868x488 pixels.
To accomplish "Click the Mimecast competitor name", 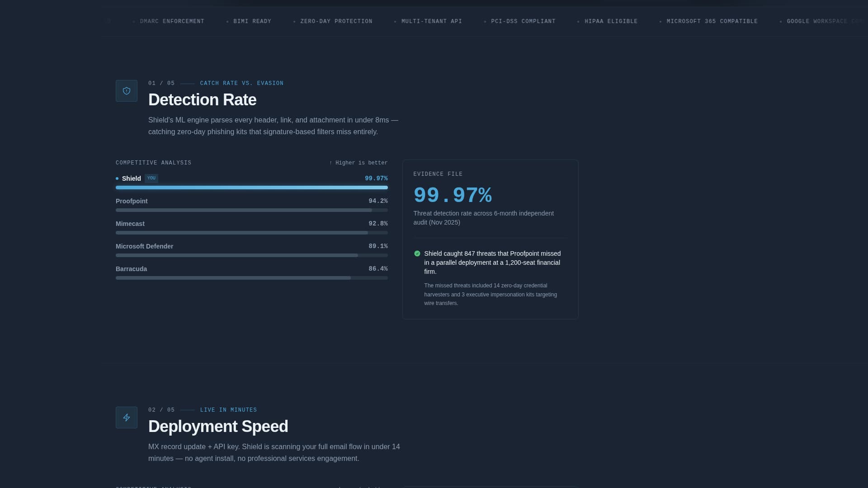I will pos(130,224).
